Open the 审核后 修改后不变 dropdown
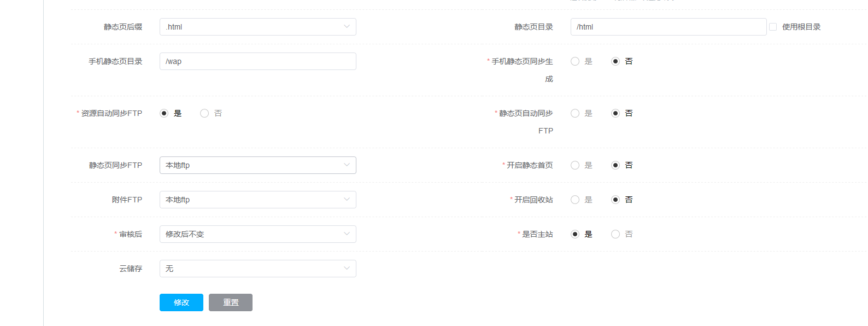Image resolution: width=868 pixels, height=326 pixels. tap(257, 234)
